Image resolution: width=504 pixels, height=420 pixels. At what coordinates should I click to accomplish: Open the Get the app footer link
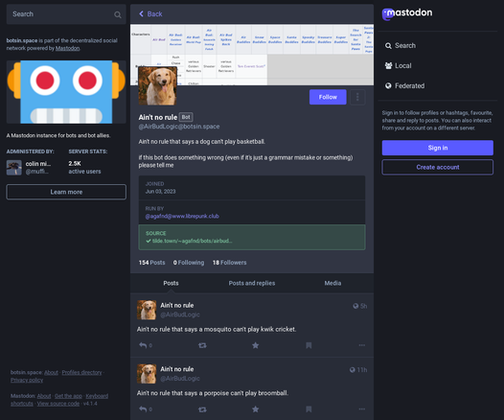tap(68, 396)
